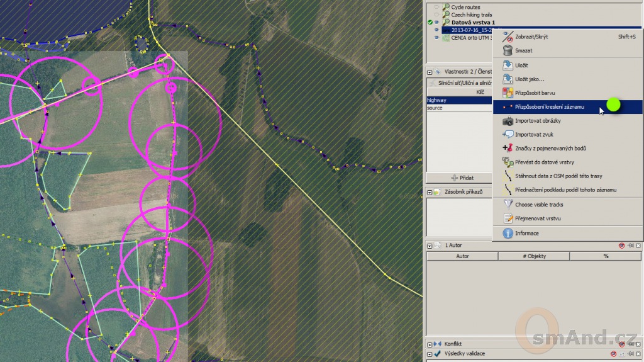Click the Uložit save icon

click(508, 65)
